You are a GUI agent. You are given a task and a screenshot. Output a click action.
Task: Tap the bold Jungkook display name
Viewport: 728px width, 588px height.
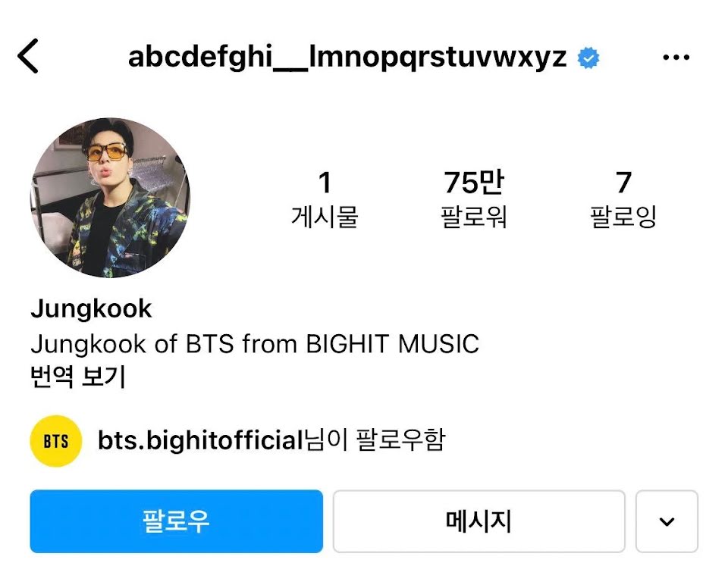[92, 309]
